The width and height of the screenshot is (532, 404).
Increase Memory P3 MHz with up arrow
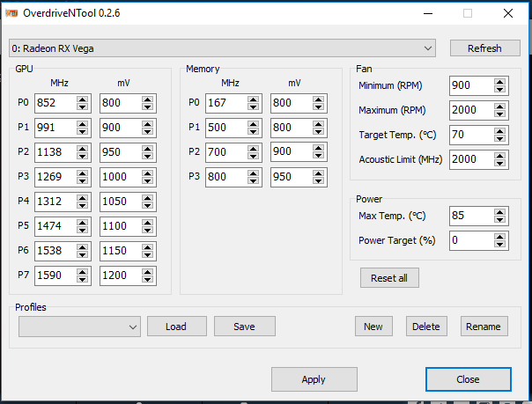pyautogui.click(x=254, y=173)
